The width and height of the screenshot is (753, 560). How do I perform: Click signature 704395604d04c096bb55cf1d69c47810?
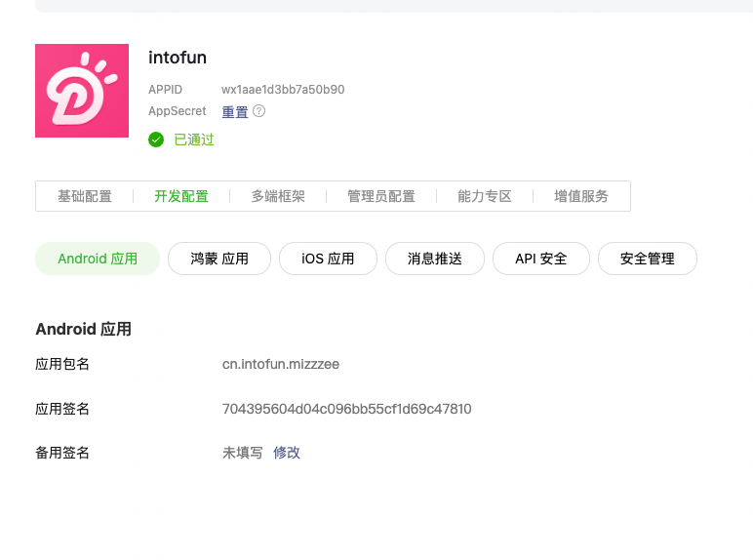pos(346,409)
